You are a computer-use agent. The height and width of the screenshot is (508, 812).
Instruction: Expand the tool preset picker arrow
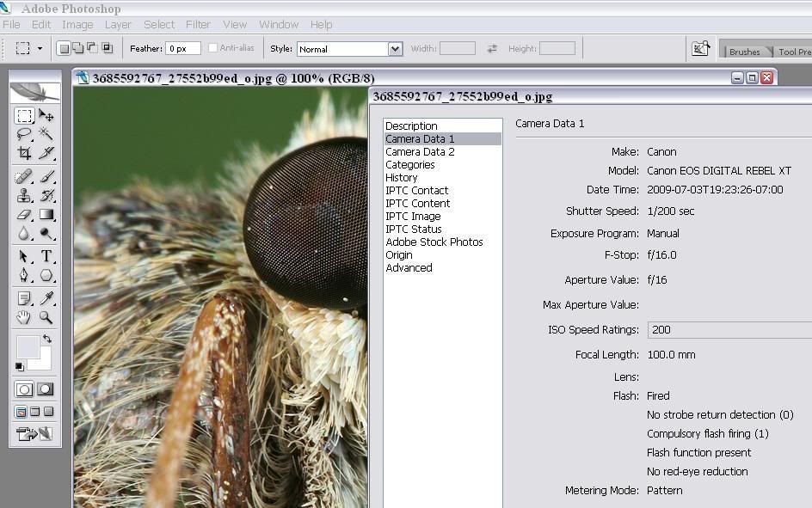(40, 49)
